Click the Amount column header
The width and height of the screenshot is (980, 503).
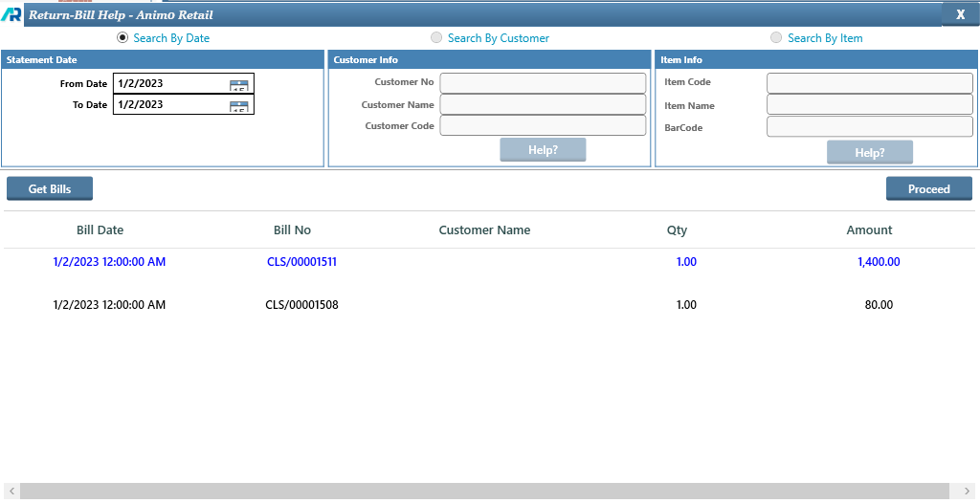click(x=869, y=230)
